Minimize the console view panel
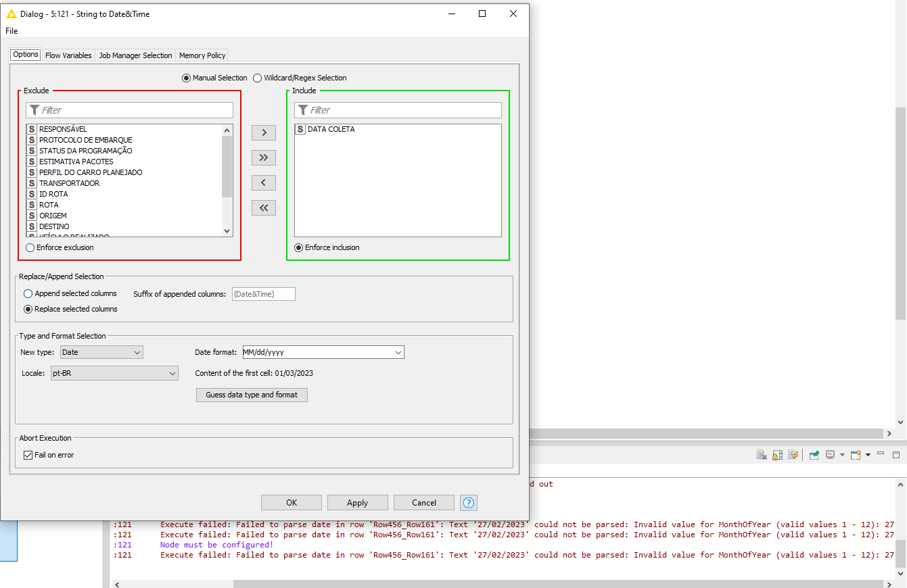 click(x=881, y=453)
